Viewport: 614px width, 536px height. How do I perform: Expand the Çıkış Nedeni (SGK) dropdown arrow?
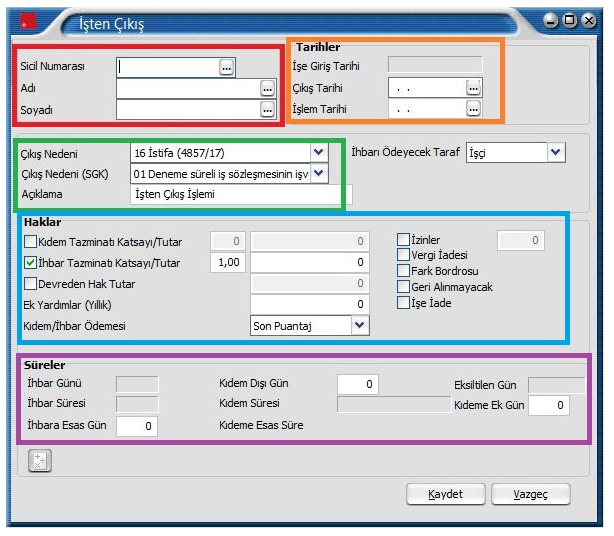click(319, 173)
